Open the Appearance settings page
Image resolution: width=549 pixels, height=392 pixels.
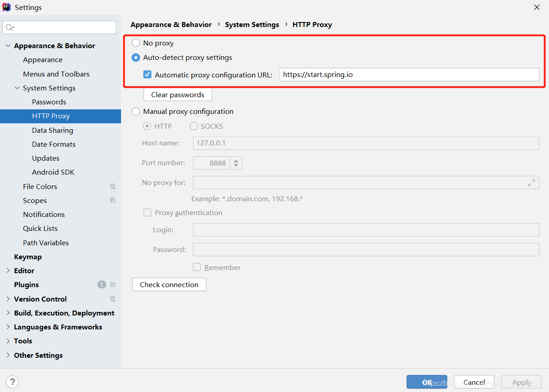(43, 60)
